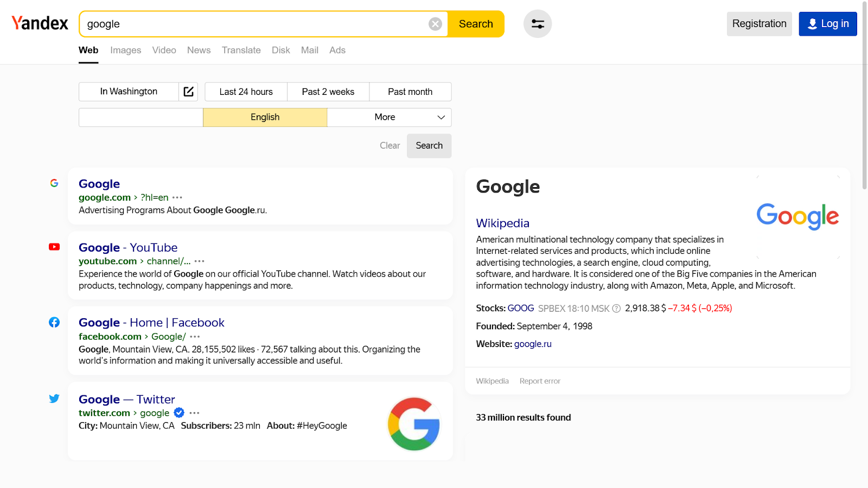The image size is (868, 488).
Task: Edit the Washington region with the pencil icon
Action: tap(188, 92)
